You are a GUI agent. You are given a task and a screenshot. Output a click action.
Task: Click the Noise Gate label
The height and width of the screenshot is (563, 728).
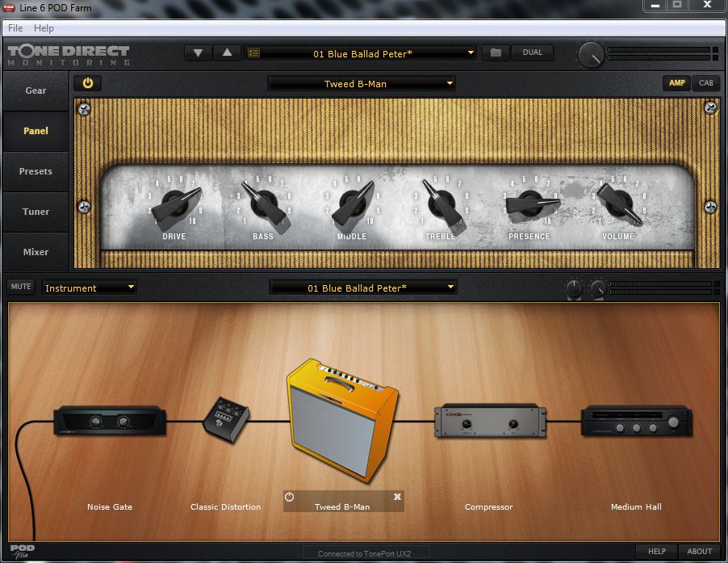pos(110,506)
